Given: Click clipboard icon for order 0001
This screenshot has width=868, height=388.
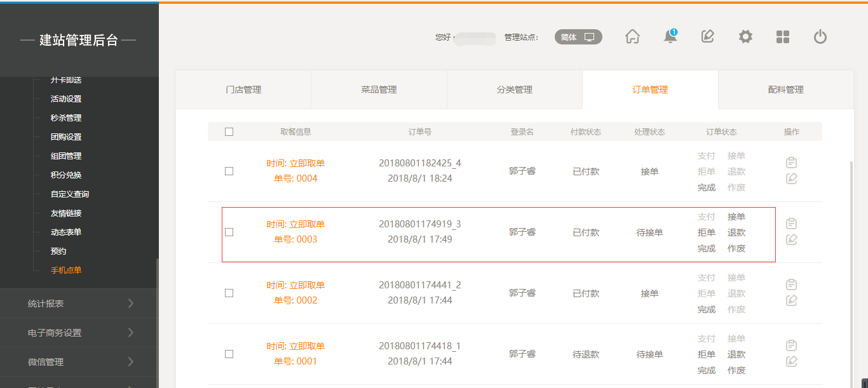Looking at the screenshot, I should coord(791,345).
